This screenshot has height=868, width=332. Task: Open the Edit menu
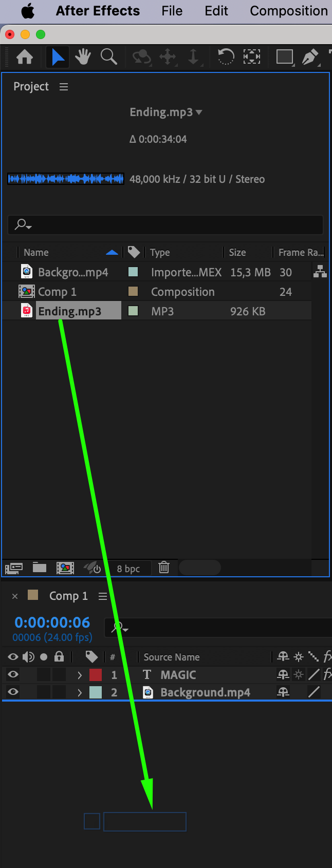(216, 11)
